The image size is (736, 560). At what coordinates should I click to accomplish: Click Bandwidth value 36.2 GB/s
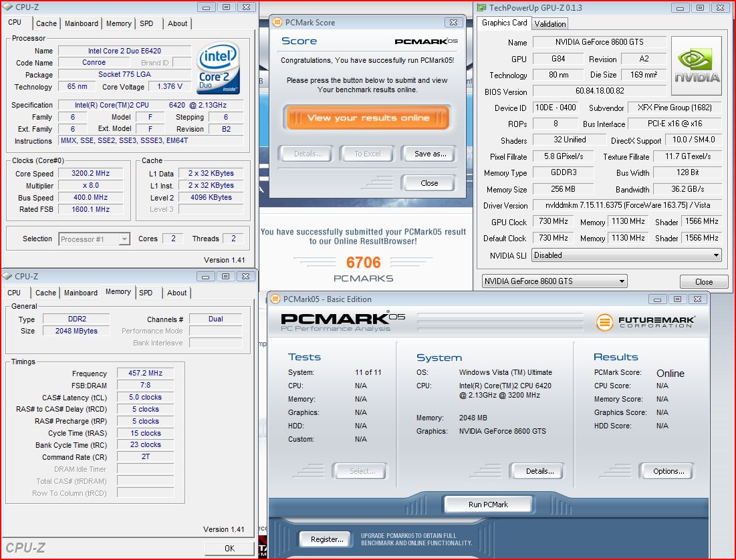(687, 189)
